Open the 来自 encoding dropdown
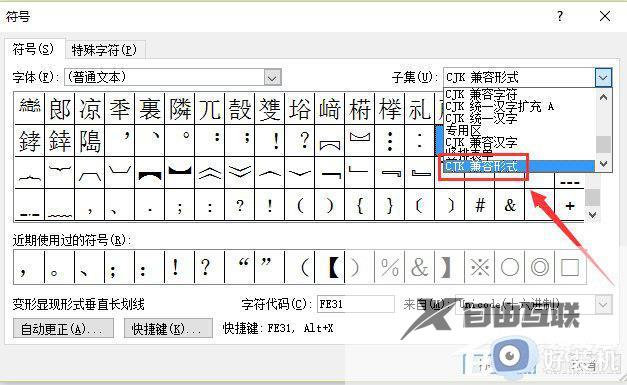 (603, 305)
